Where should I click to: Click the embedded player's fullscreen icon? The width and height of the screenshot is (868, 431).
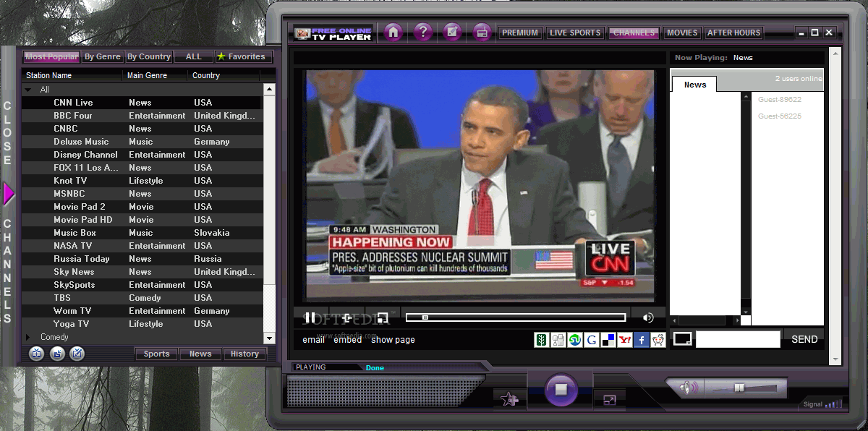[x=383, y=317]
